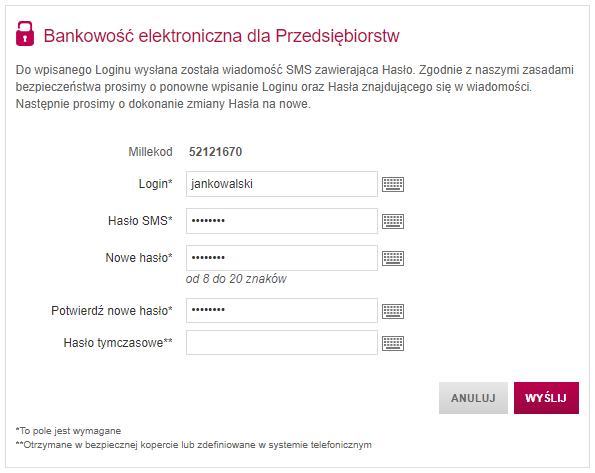The width and height of the screenshot is (595, 473).
Task: Focus the Potwierdź nowe hasło field
Action: pyautogui.click(x=282, y=310)
